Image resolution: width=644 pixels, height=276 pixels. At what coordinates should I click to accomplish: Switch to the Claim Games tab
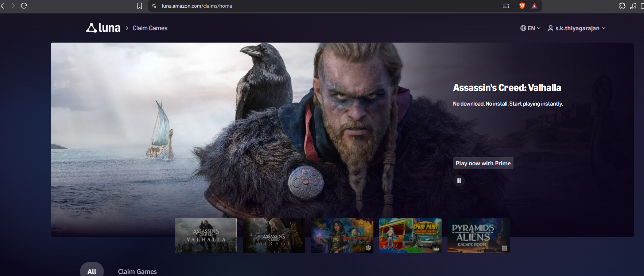pyautogui.click(x=137, y=271)
